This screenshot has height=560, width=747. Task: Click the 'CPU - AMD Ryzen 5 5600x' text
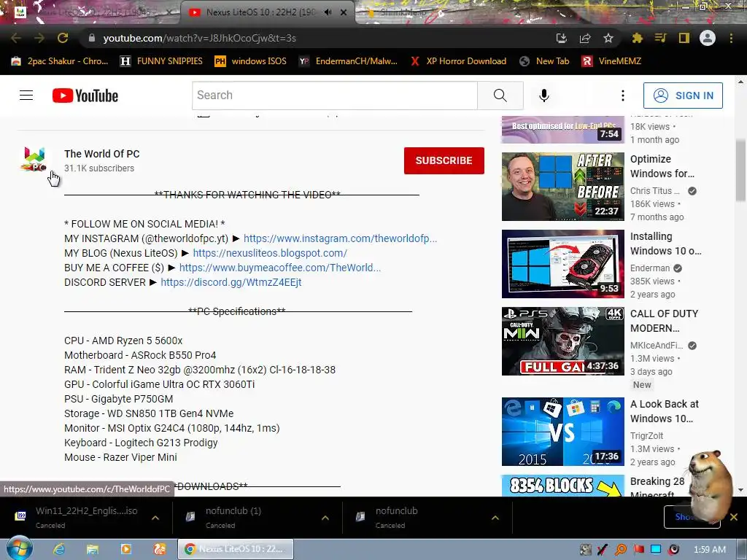tap(123, 341)
